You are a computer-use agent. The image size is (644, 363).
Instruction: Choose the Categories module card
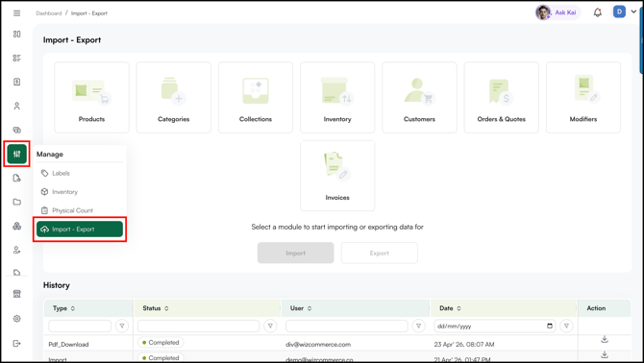click(174, 98)
